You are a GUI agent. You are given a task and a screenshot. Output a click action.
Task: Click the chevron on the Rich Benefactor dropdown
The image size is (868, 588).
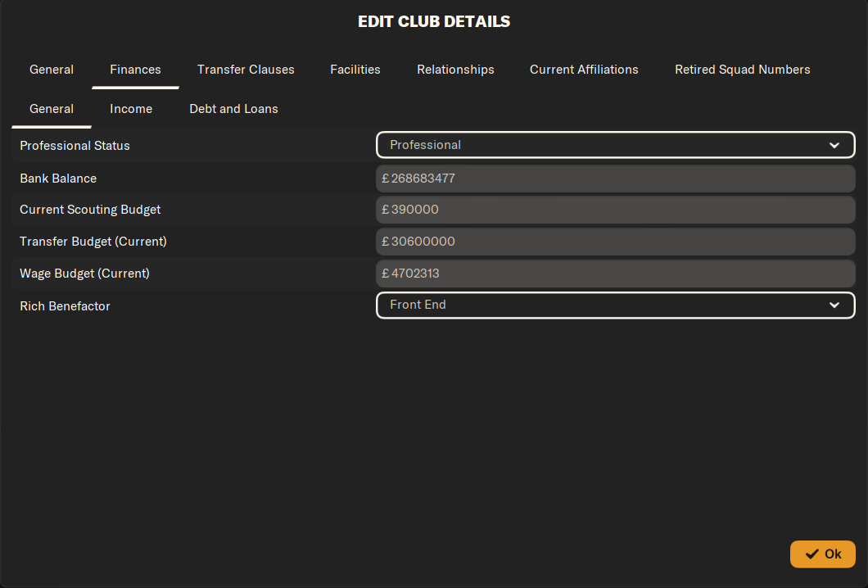coord(834,305)
